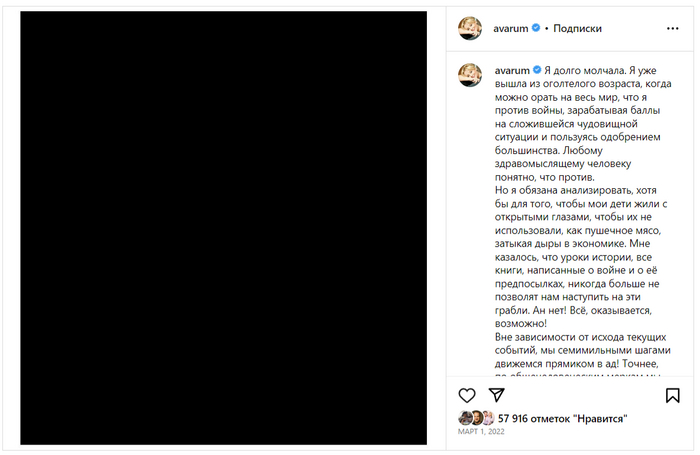
Task: Click the second liker's avatar
Action: tap(476, 417)
